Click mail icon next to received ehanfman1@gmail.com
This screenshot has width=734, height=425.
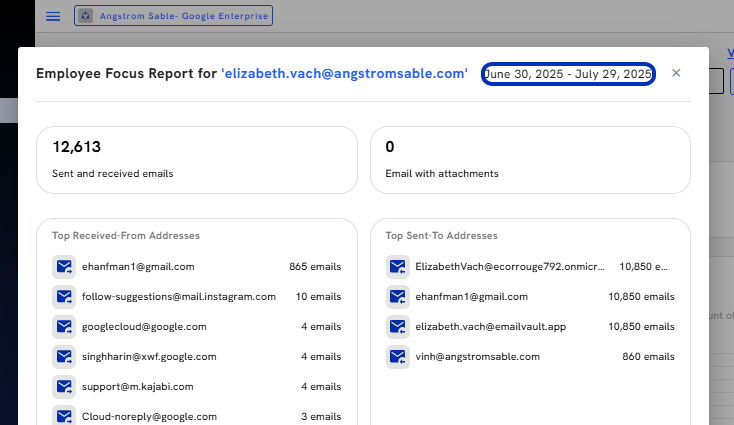[x=64, y=267]
